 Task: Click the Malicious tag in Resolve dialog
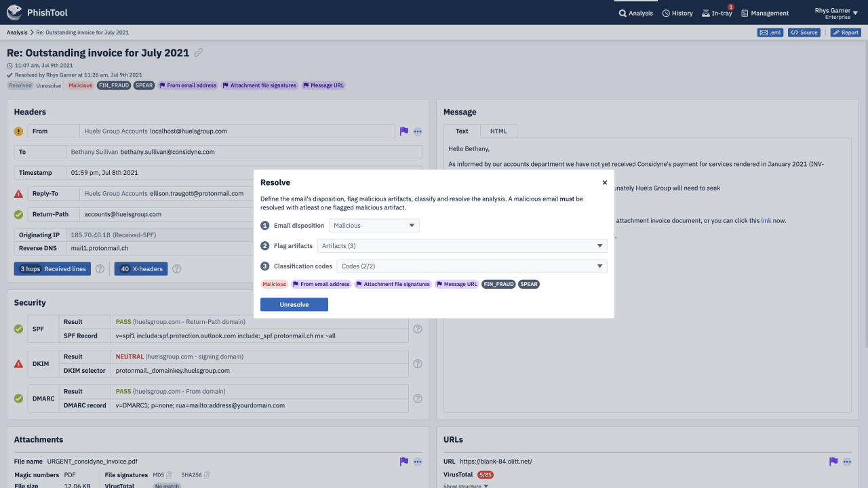[275, 285]
